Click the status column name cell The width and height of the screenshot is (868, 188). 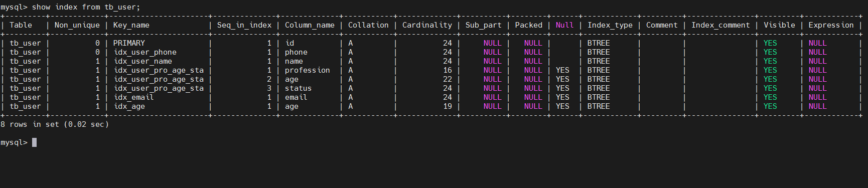point(299,88)
